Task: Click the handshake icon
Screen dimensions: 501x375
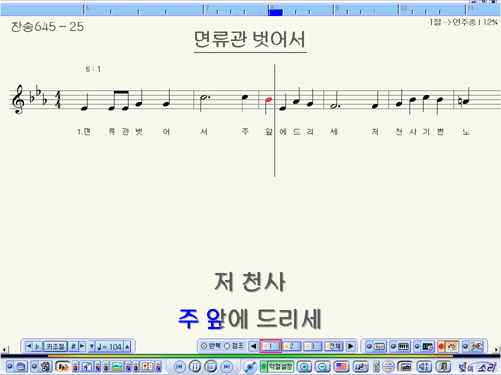Action: point(477,347)
